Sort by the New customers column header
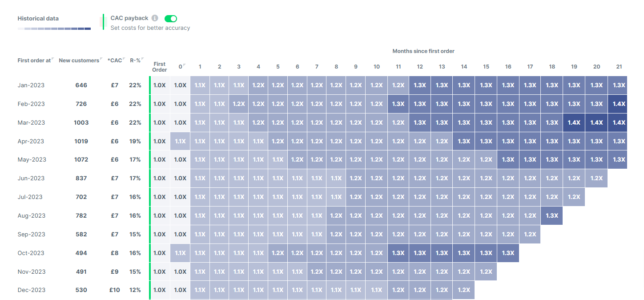The image size is (644, 300). pos(79,61)
